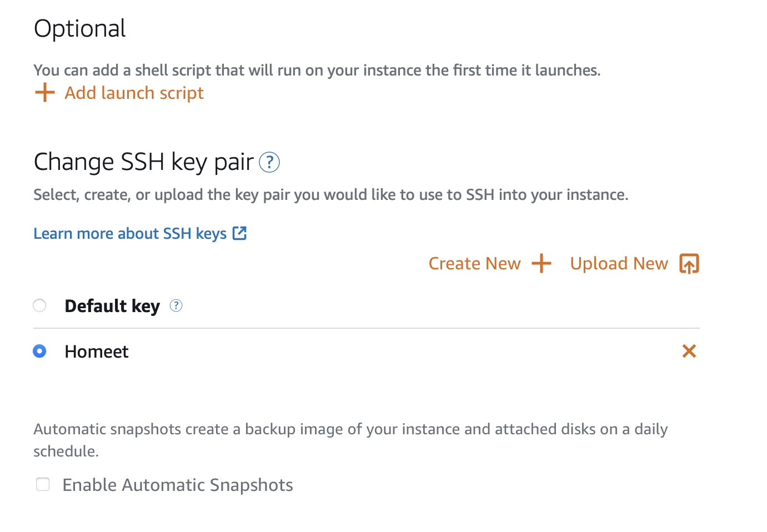
Task: Click the Enable Automatic Snapshots label text
Action: coord(178,485)
